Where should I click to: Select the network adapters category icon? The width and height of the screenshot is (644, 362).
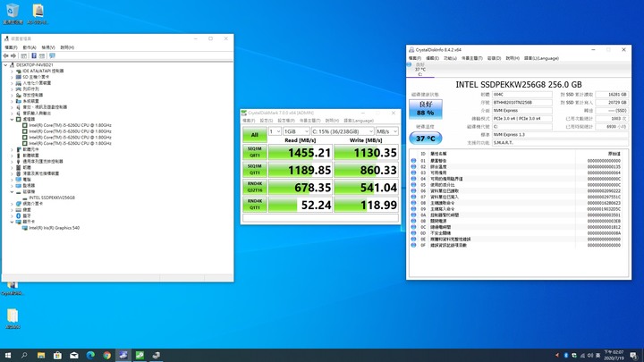coord(19,204)
